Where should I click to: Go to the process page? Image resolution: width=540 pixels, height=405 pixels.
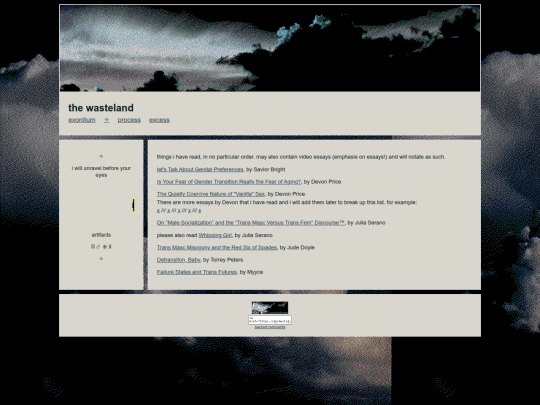coord(129,120)
